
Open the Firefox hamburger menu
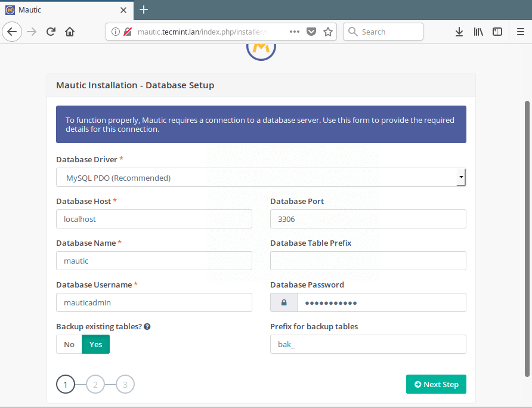click(x=521, y=32)
